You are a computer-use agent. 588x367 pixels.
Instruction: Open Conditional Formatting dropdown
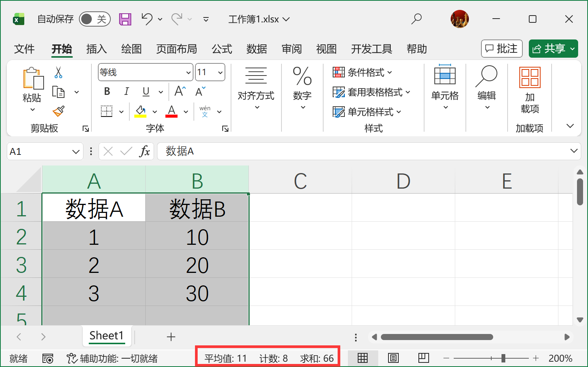362,72
